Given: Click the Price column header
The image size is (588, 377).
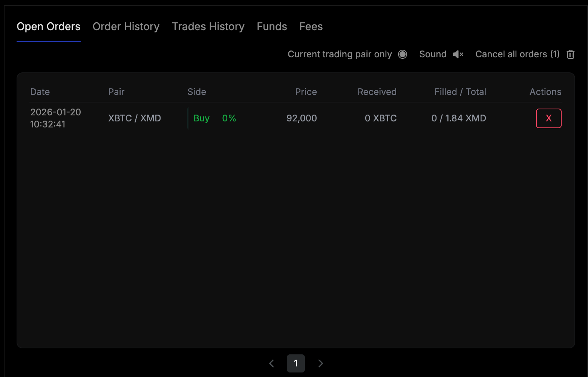Looking at the screenshot, I should pyautogui.click(x=306, y=92).
